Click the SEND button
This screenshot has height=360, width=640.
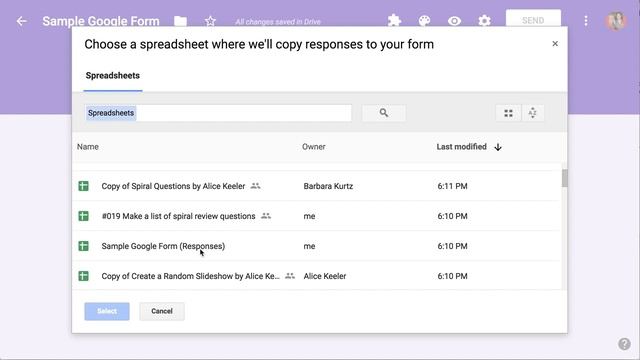point(533,19)
